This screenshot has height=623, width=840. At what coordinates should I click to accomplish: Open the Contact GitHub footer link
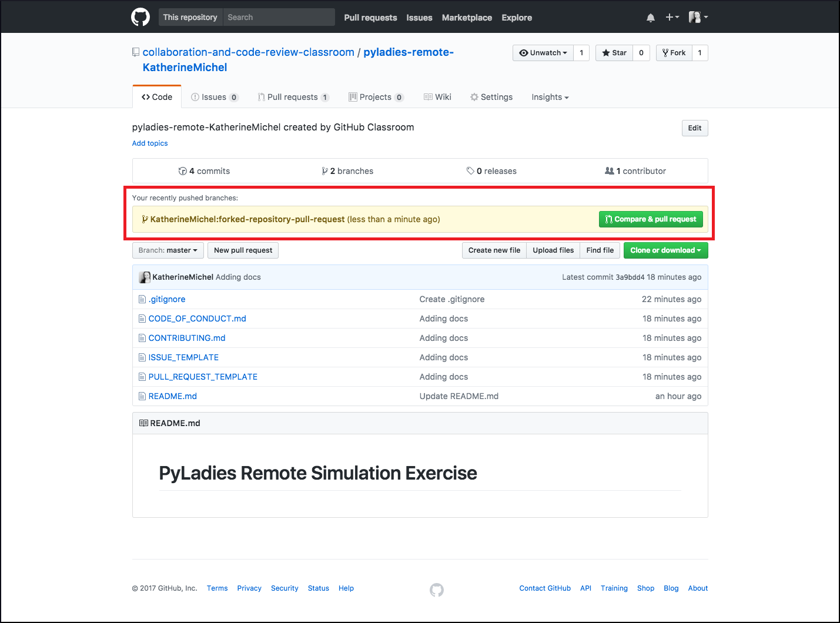(545, 588)
